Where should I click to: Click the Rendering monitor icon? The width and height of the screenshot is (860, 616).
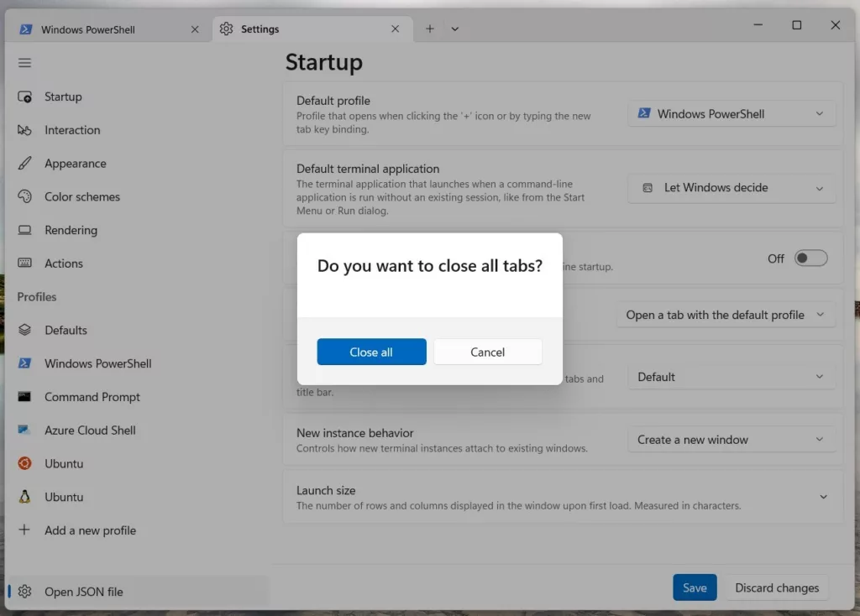pyautogui.click(x=24, y=230)
